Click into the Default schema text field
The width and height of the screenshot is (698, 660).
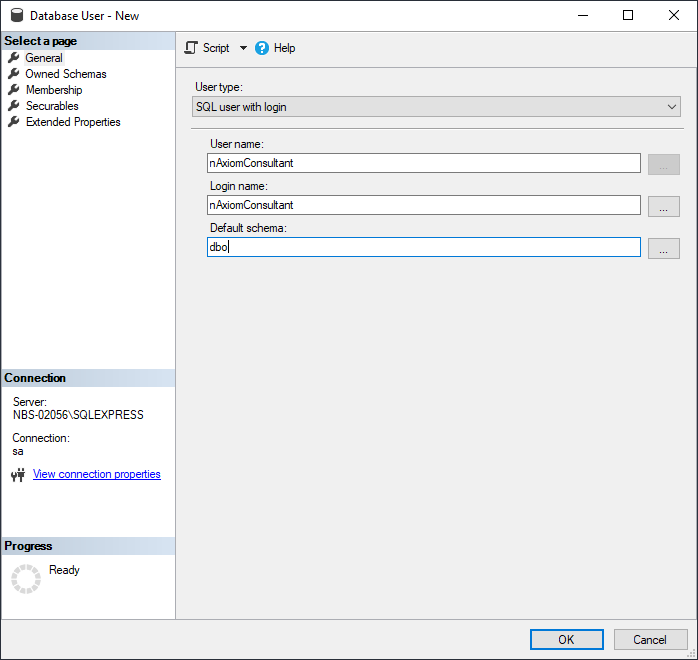tap(423, 247)
